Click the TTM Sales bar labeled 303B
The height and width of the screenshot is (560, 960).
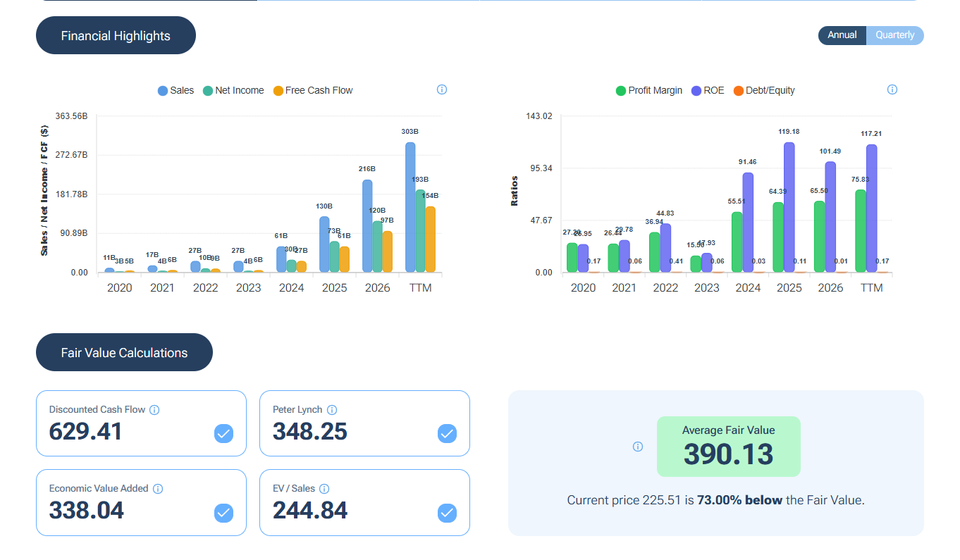click(x=410, y=207)
